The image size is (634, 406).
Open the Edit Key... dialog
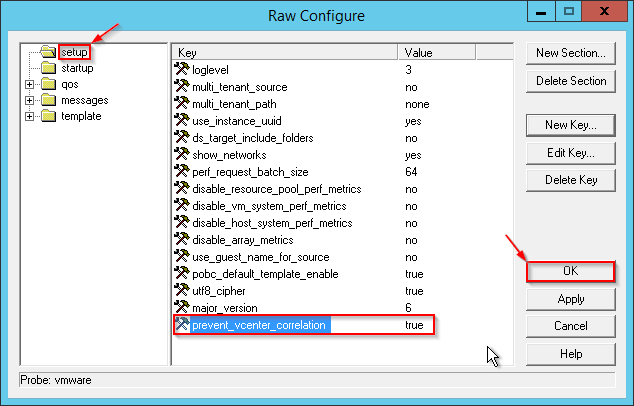(x=570, y=153)
